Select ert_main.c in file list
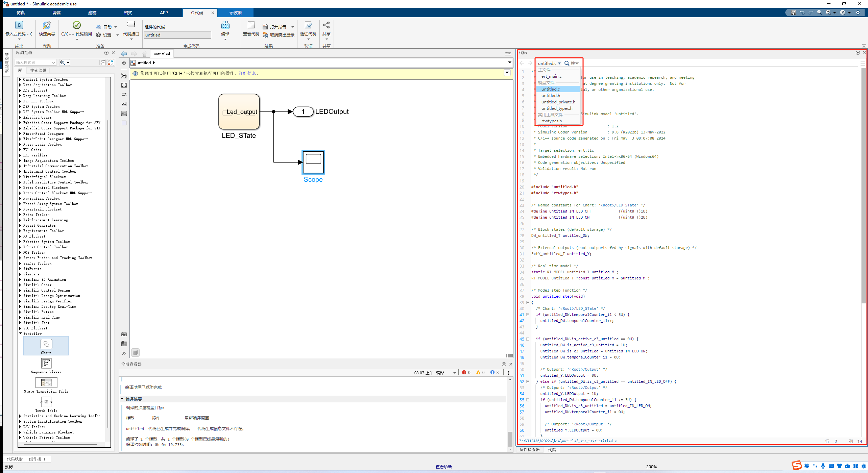 [x=558, y=76]
